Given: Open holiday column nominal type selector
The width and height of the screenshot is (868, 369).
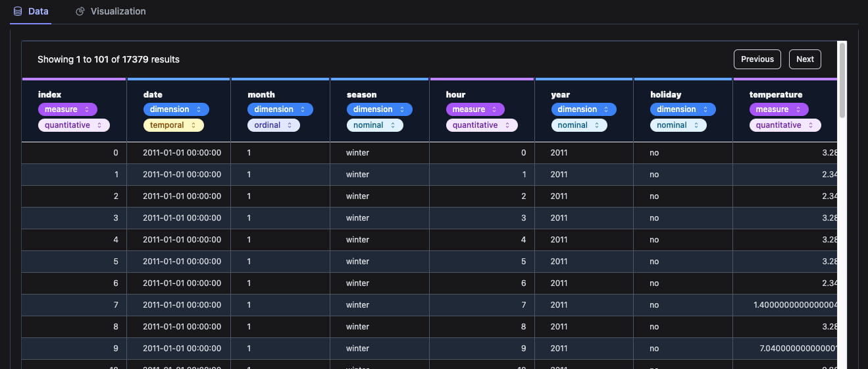Looking at the screenshot, I should pos(678,125).
